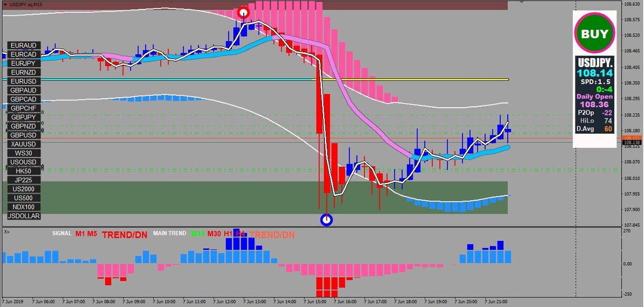644x307 pixels.
Task: Load the GBPUSD symbol chart
Action: pos(24,135)
